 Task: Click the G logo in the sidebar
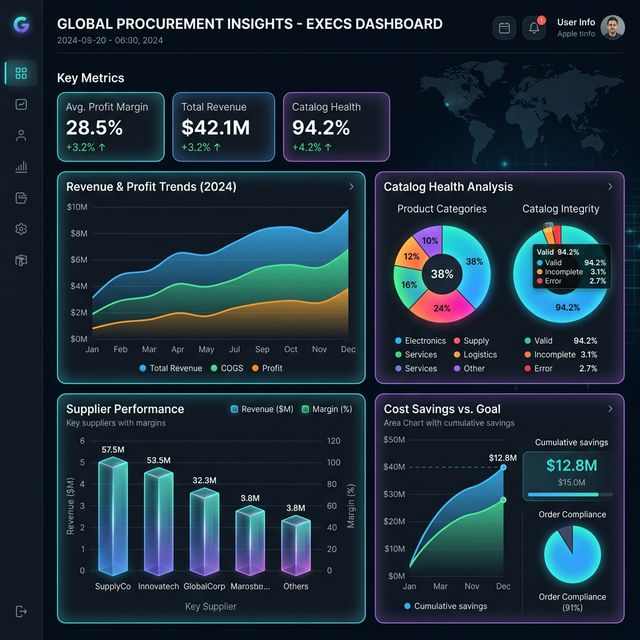point(21,26)
